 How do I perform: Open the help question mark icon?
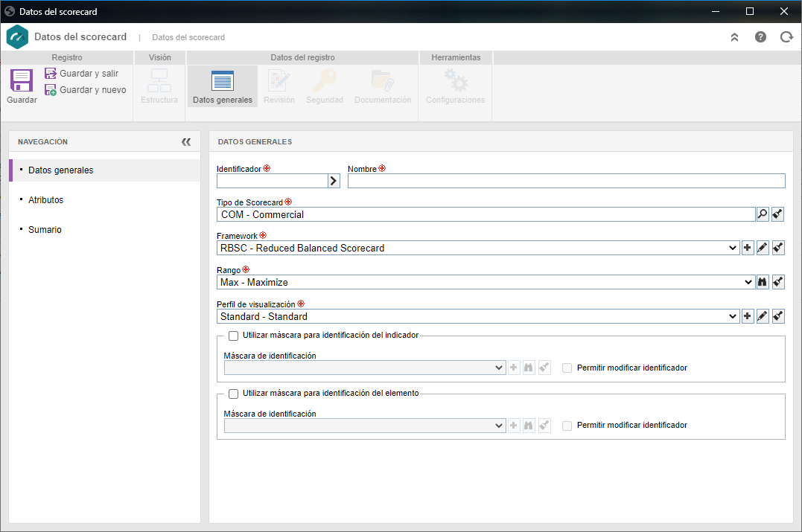pyautogui.click(x=760, y=36)
